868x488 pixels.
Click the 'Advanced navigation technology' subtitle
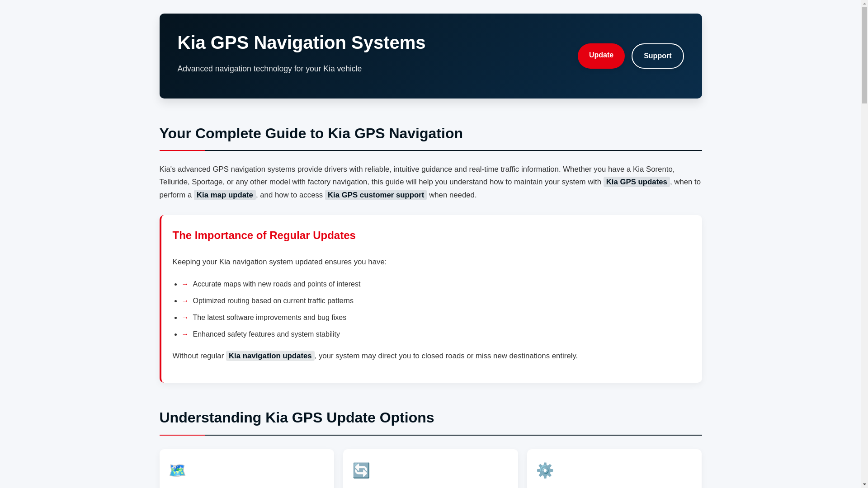(269, 69)
